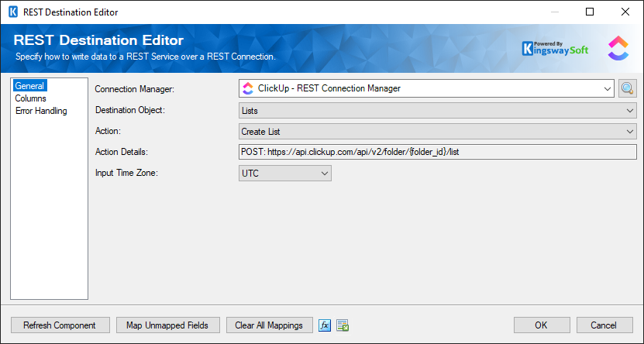Click the Refresh Component button
This screenshot has width=644, height=344.
point(60,325)
